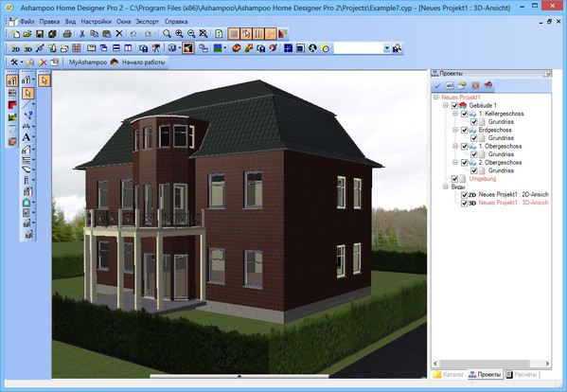Click the New document icon
Screen dimensions: 567x392
(x=15, y=34)
